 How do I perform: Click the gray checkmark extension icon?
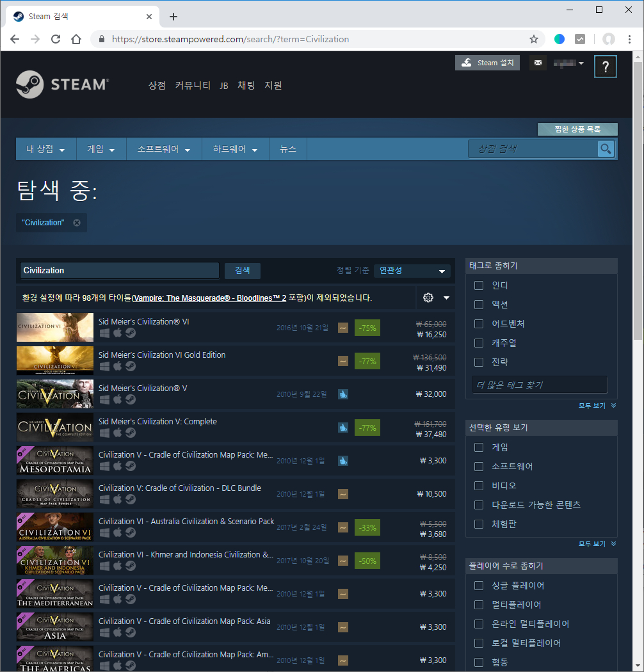[x=580, y=40]
